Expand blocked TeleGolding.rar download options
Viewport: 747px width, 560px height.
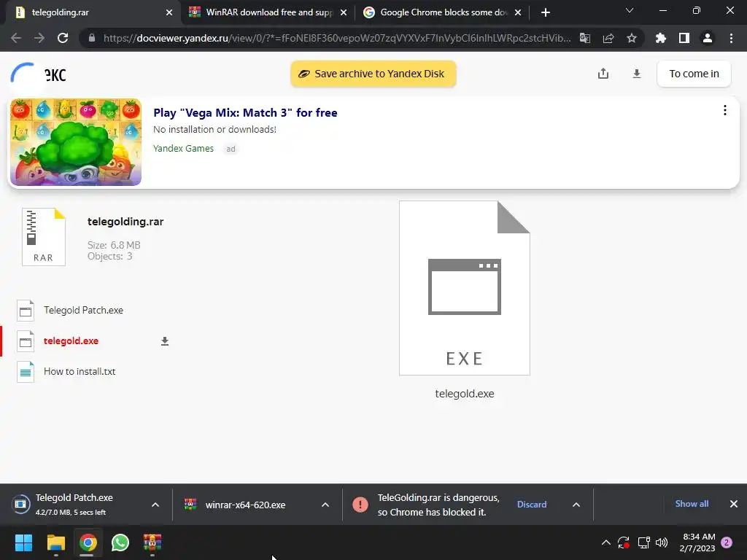[576, 505]
